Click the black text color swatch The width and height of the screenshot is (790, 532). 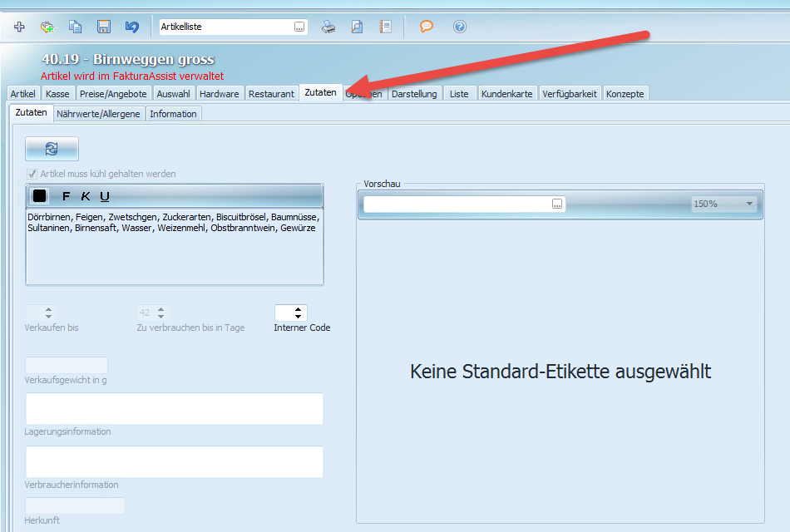click(40, 196)
